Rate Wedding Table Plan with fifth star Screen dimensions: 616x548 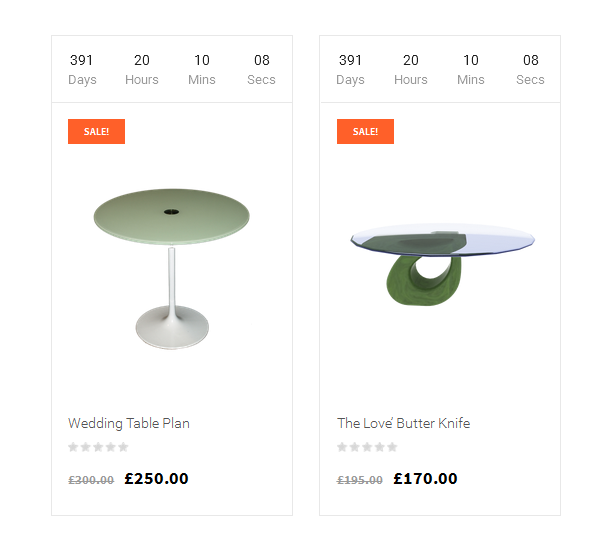click(x=123, y=447)
